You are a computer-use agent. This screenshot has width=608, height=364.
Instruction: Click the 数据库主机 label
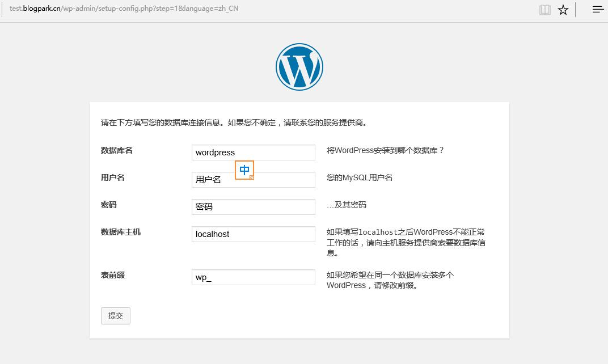(121, 232)
